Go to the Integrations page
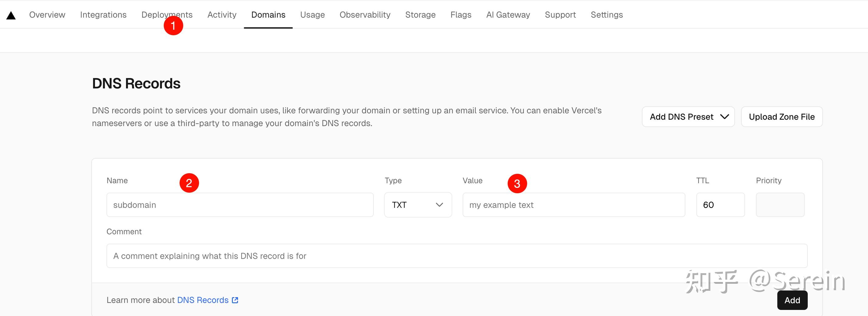 point(103,15)
